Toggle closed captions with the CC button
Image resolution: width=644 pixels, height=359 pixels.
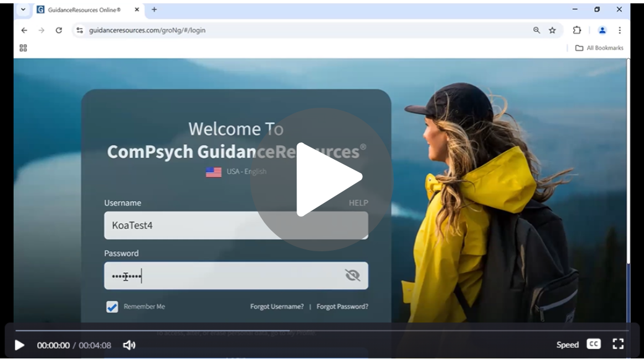tap(593, 344)
